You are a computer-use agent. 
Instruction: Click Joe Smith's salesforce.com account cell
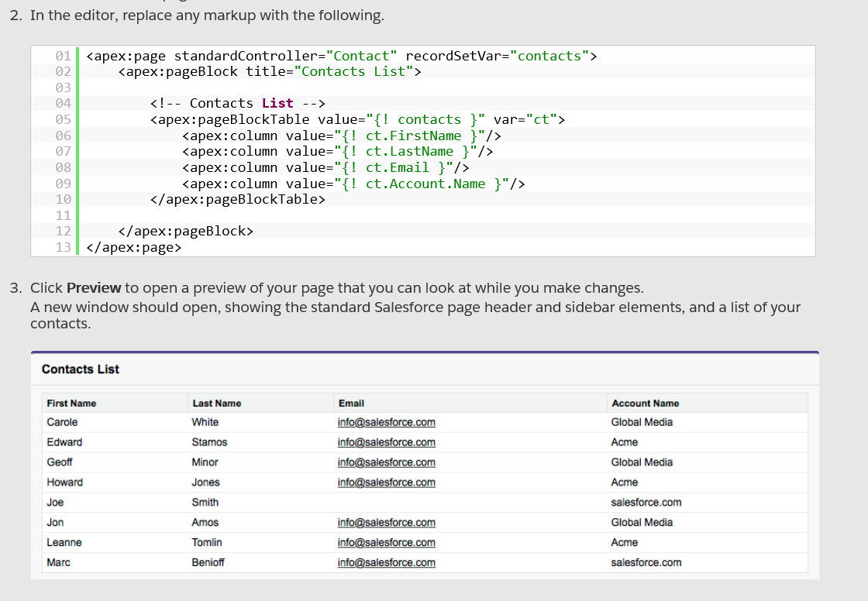click(646, 503)
